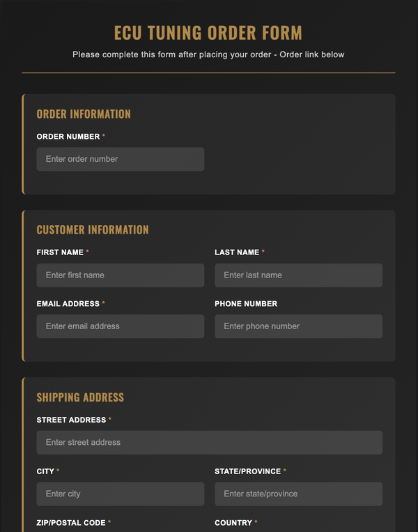Select the Last Name input field
Viewport: 418px width, 532px height.
pos(299,275)
